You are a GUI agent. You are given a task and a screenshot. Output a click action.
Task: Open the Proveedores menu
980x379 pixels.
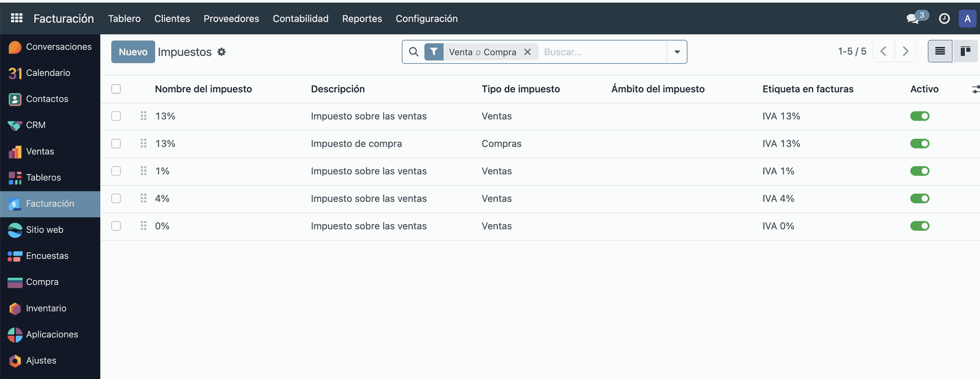pos(231,18)
